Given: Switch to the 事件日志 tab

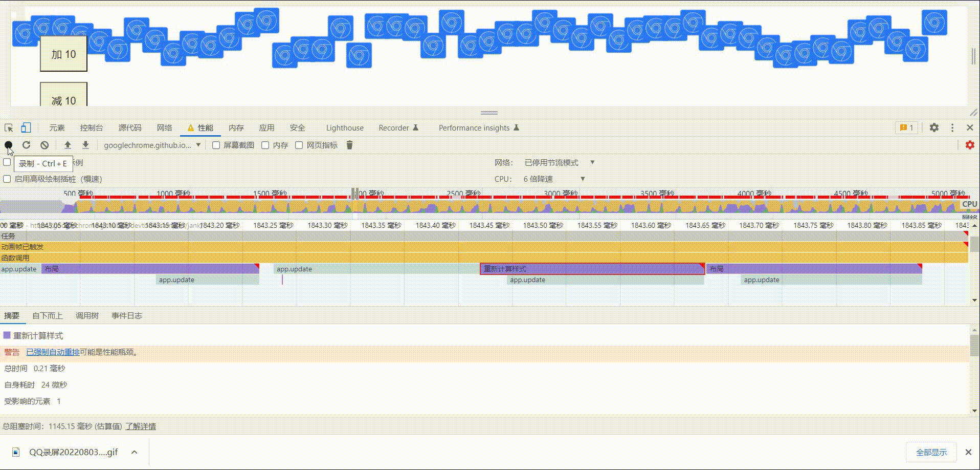Looking at the screenshot, I should click(x=127, y=316).
